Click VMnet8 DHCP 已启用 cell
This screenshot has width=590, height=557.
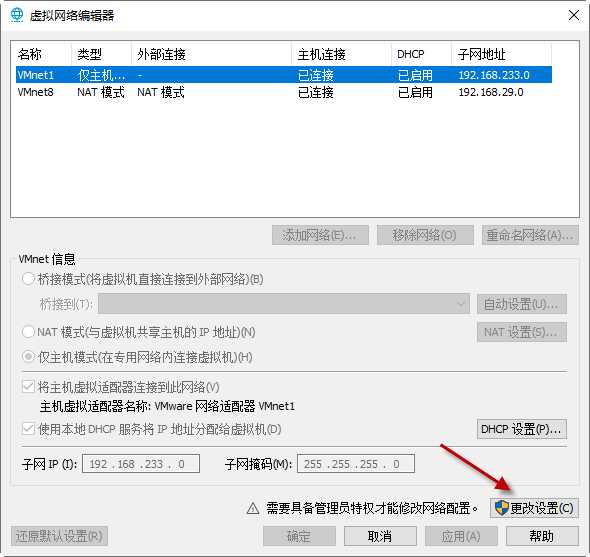[415, 92]
